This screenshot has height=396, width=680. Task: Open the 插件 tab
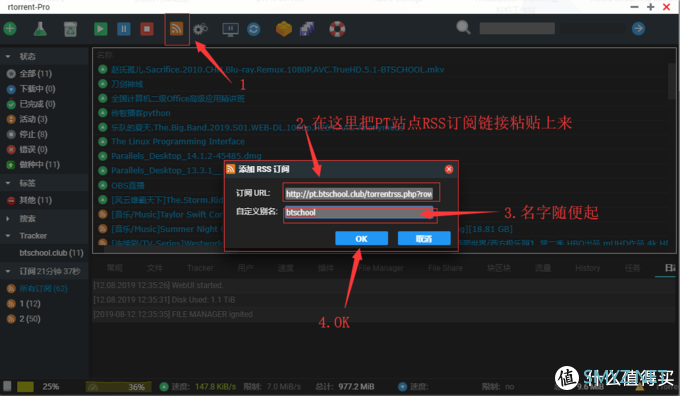[x=326, y=268]
